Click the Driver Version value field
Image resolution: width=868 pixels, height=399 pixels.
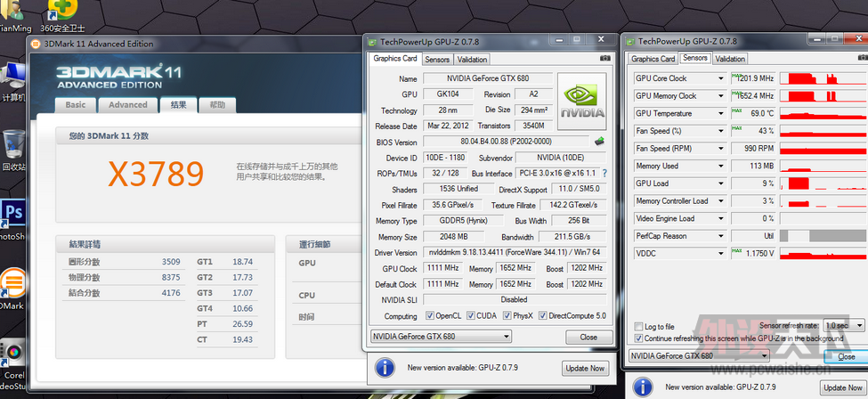pyautogui.click(x=515, y=252)
